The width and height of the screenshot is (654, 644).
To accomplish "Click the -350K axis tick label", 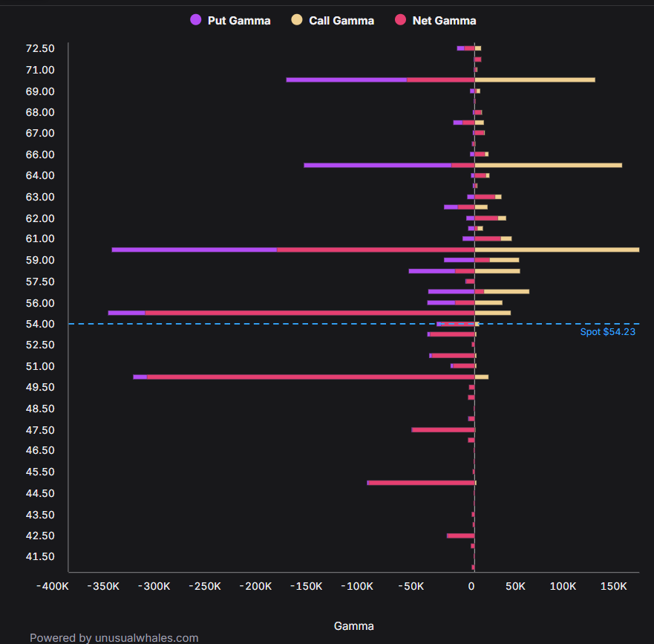I will 103,586.
